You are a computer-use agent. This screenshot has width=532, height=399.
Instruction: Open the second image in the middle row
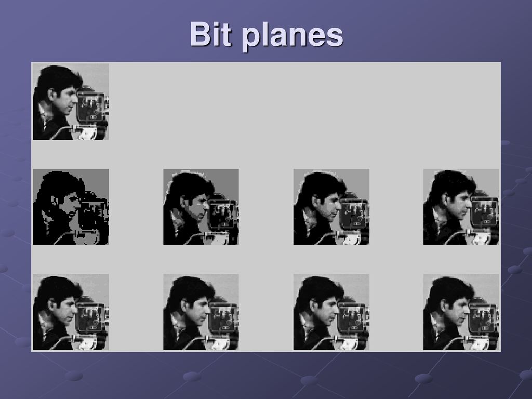[x=201, y=207]
